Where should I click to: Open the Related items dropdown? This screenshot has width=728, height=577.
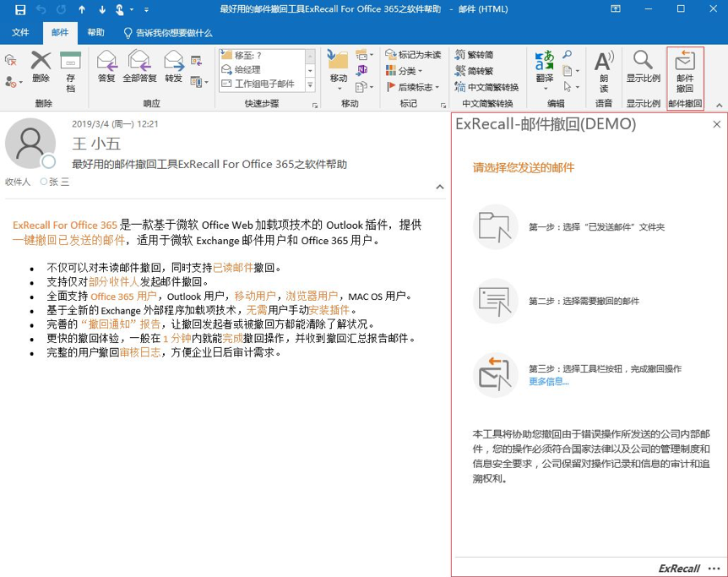click(571, 71)
